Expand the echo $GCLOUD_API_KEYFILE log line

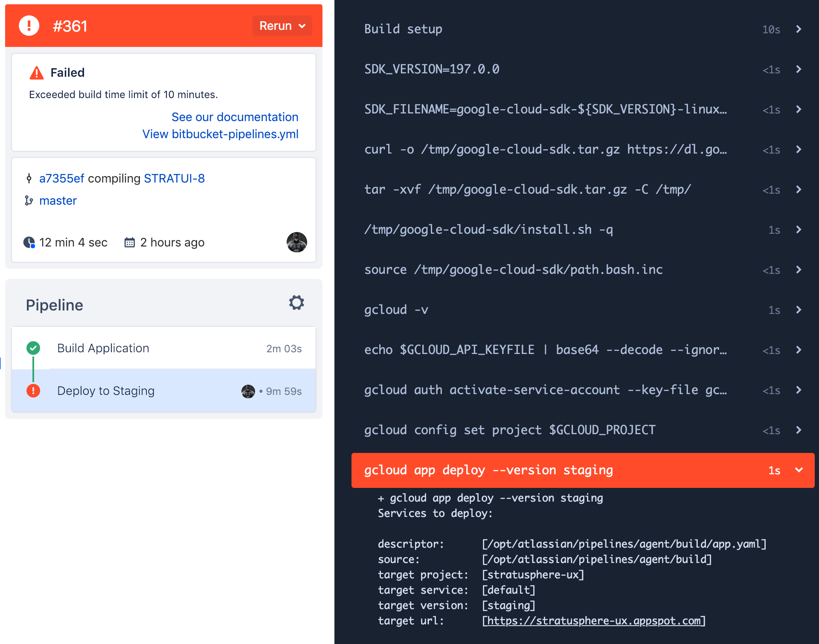[583, 350]
